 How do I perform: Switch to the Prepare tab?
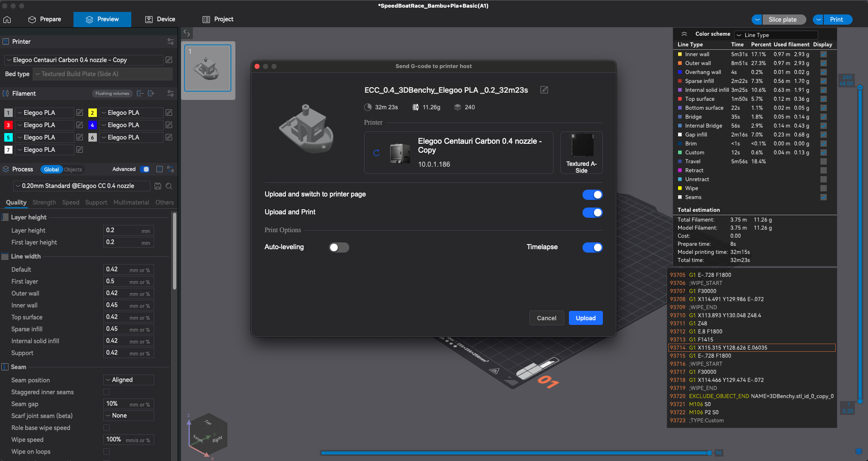[45, 20]
